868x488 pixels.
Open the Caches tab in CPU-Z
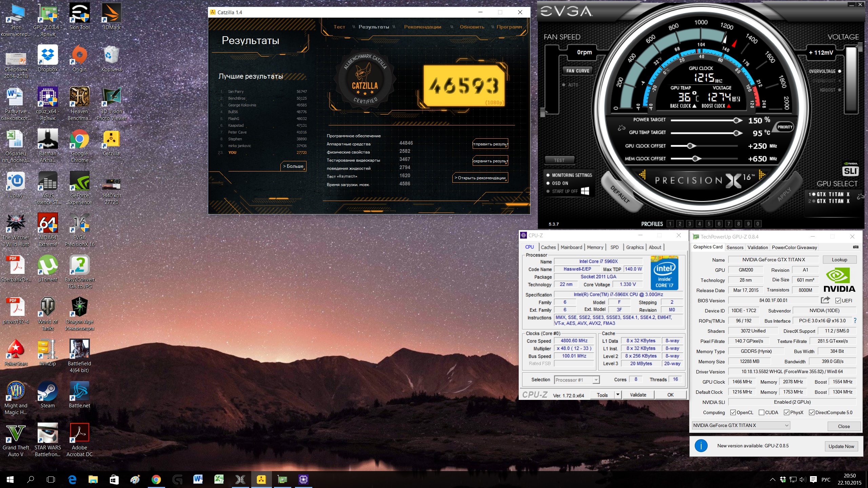pos(548,247)
